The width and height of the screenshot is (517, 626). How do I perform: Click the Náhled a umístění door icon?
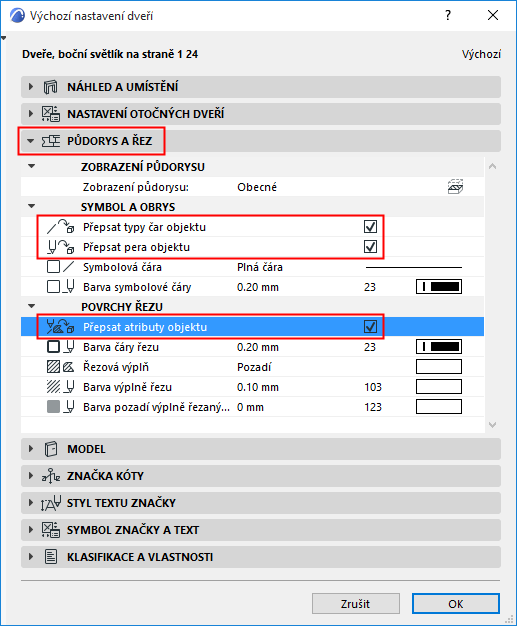pos(51,87)
